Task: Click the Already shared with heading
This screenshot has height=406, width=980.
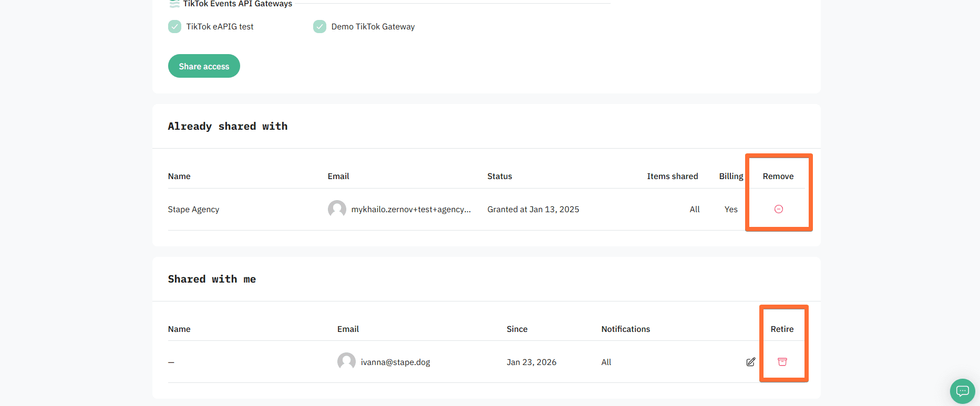Action: [x=228, y=127]
